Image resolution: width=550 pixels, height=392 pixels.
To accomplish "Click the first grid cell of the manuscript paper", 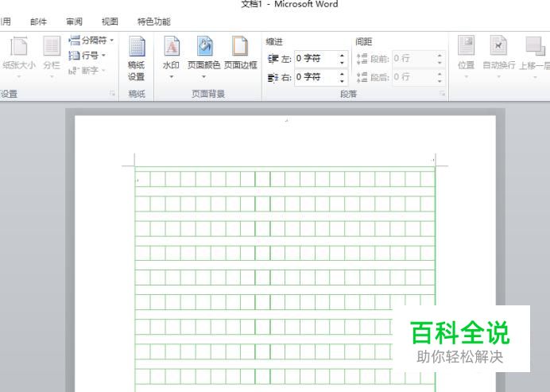I will [x=142, y=179].
